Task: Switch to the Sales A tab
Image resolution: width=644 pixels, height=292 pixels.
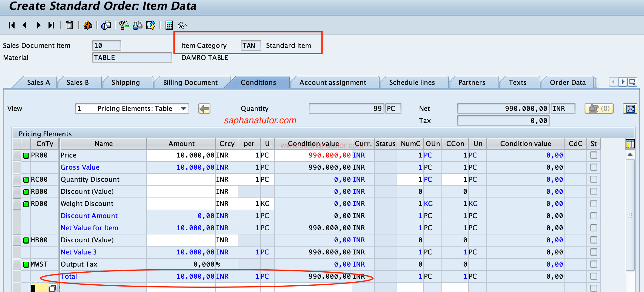Action: coord(39,82)
